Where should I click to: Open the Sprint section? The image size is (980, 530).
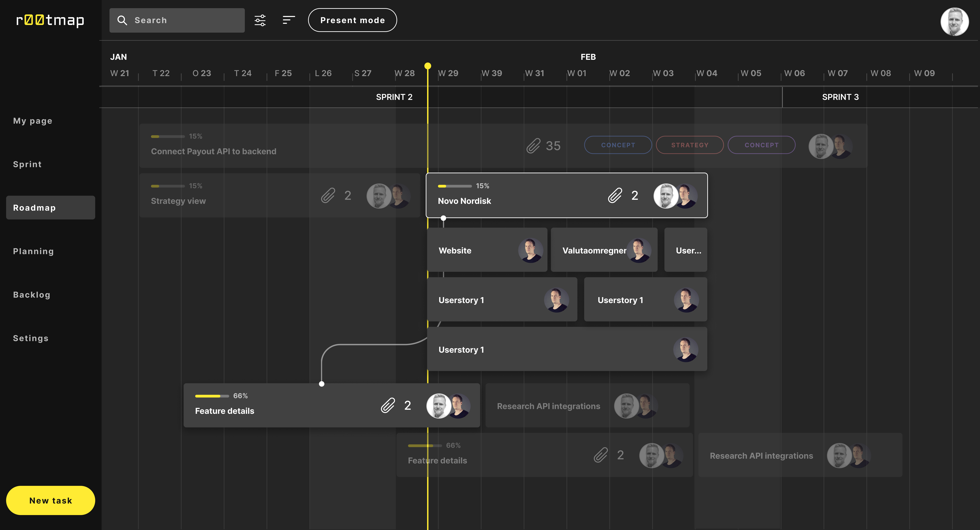[27, 164]
